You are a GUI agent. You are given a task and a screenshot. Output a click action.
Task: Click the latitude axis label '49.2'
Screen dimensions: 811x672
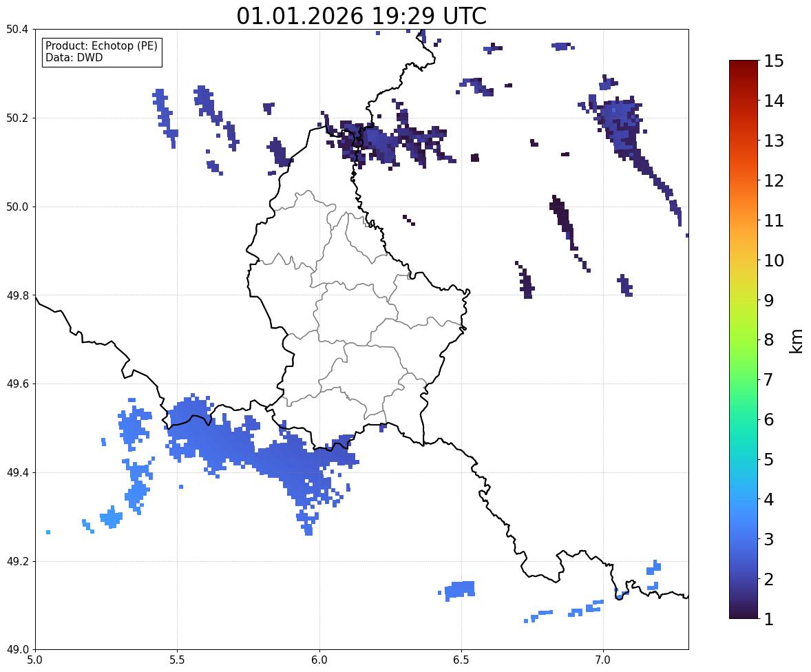point(17,561)
